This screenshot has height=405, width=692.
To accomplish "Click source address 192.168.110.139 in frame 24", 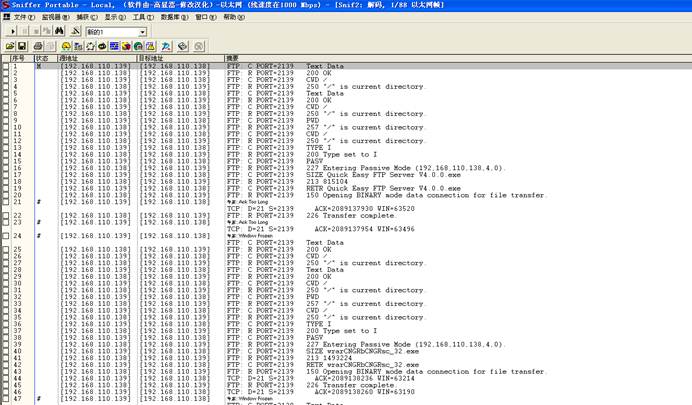I will point(95,236).
